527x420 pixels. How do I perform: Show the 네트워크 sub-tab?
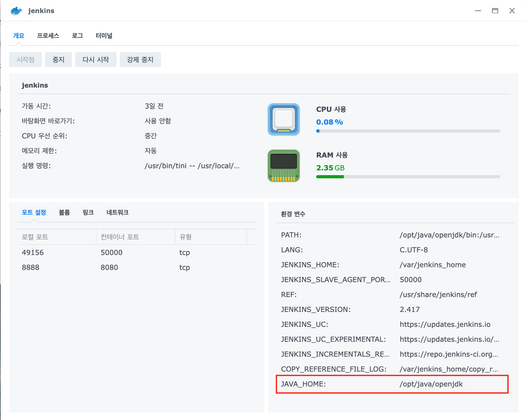click(117, 212)
